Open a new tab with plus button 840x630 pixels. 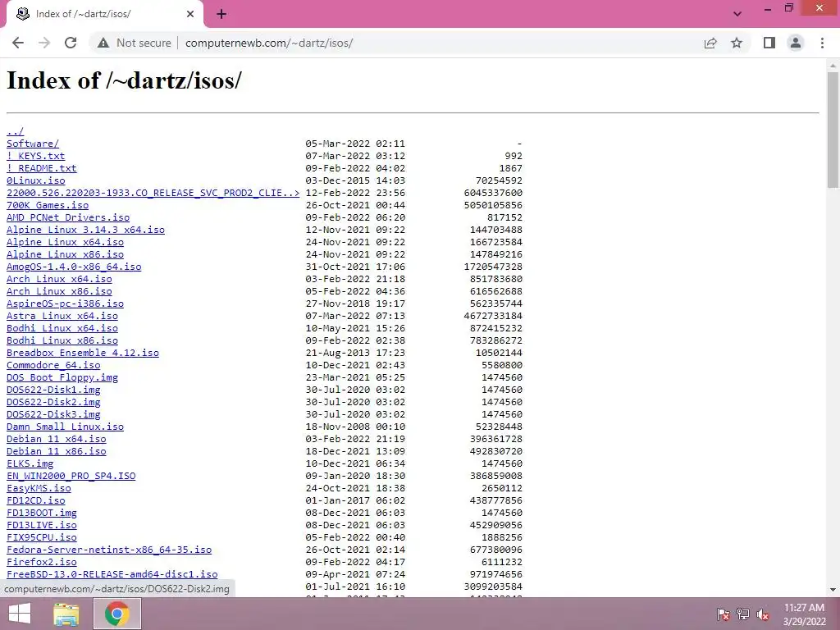coord(221,14)
